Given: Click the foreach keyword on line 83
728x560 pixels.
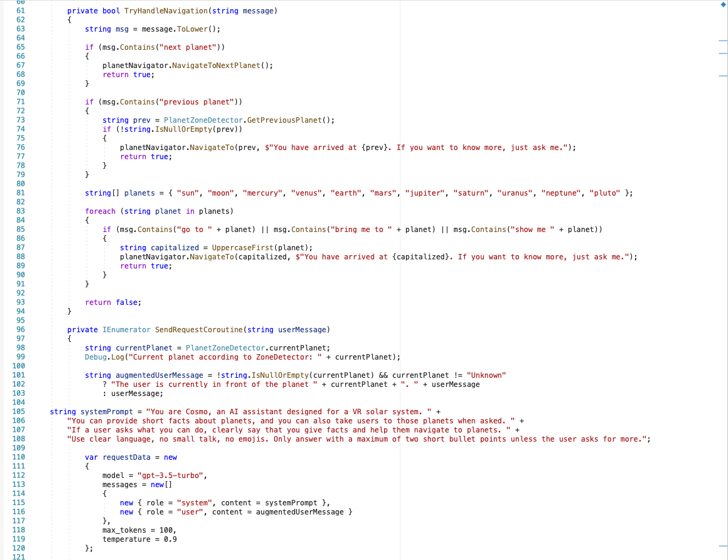Looking at the screenshot, I should (100, 211).
